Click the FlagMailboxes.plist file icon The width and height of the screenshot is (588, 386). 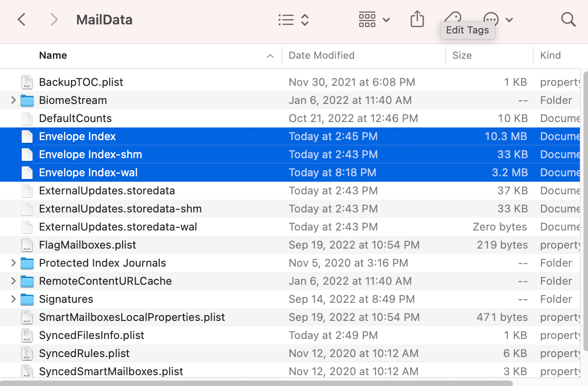tap(27, 245)
